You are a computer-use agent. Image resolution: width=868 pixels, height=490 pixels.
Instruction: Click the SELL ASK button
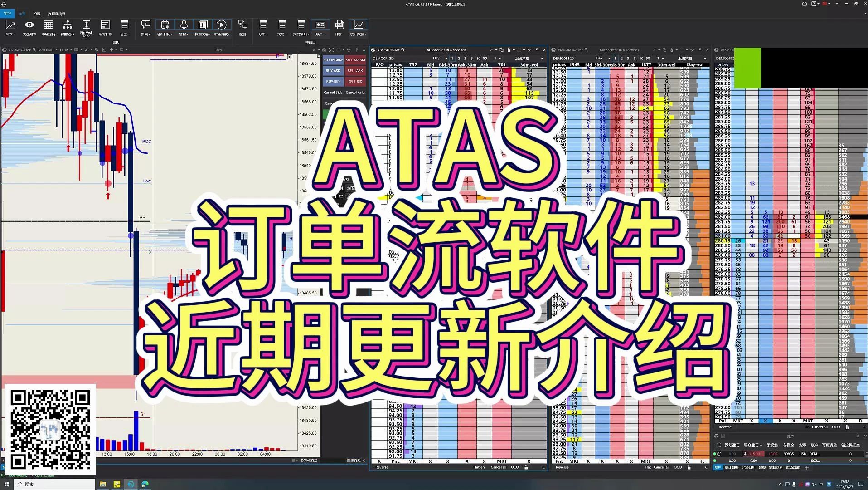click(355, 71)
